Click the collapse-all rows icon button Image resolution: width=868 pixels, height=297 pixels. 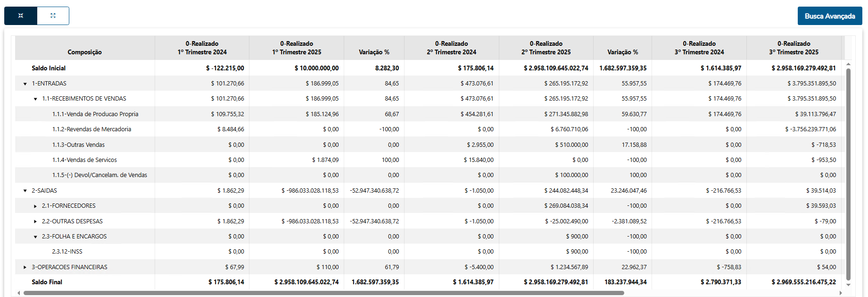pos(21,16)
